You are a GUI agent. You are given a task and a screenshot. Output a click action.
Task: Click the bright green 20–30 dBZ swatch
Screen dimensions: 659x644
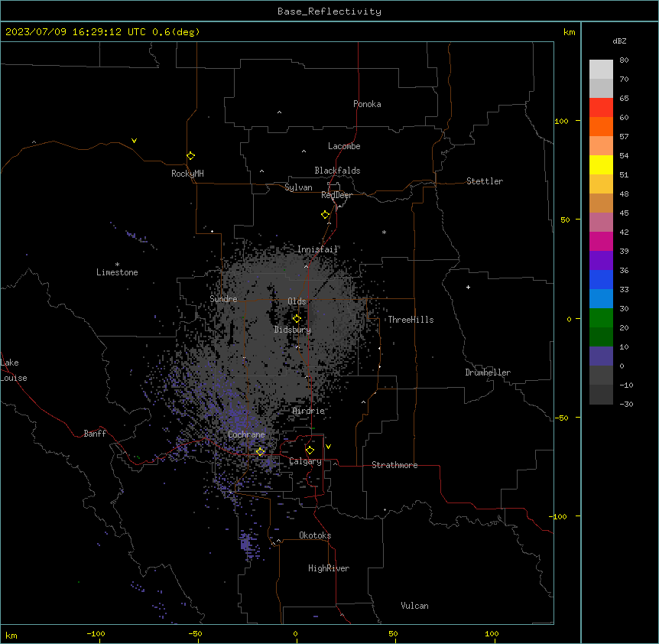click(x=601, y=318)
